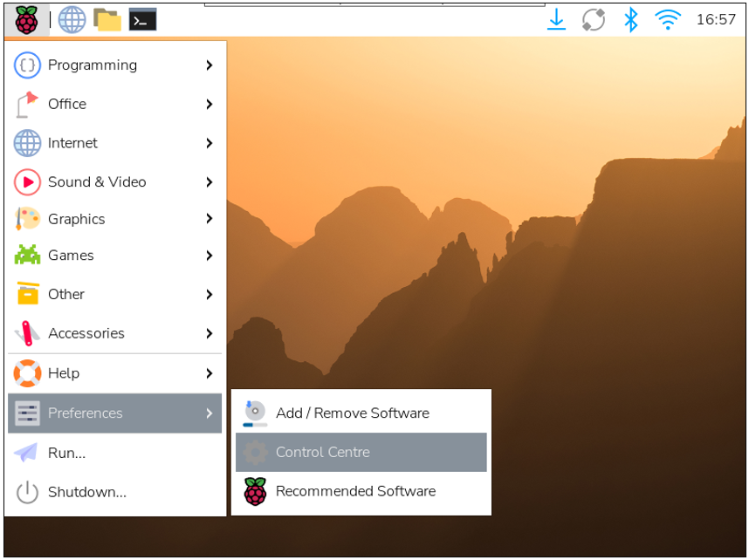Click the Other yellow box icon
Image resolution: width=749 pixels, height=560 pixels.
pyautogui.click(x=28, y=293)
